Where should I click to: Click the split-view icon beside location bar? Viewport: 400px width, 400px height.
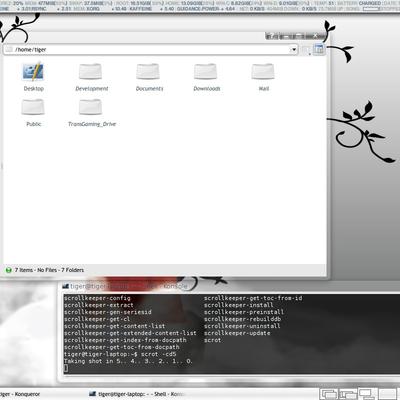click(319, 49)
